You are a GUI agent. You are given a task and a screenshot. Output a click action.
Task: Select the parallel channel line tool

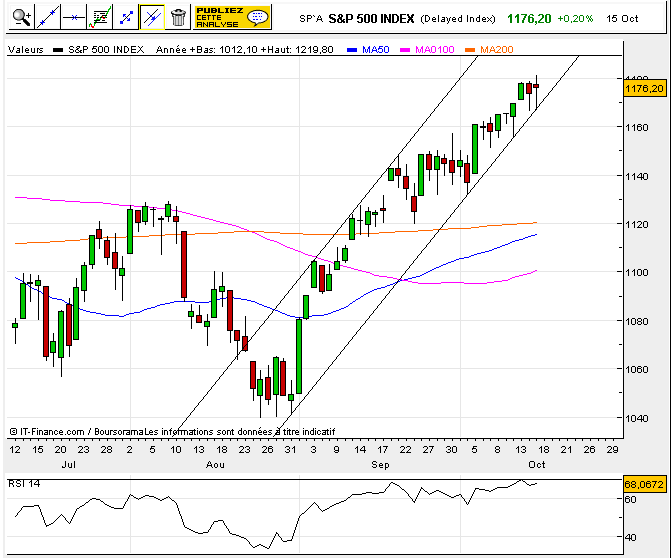[x=152, y=17]
